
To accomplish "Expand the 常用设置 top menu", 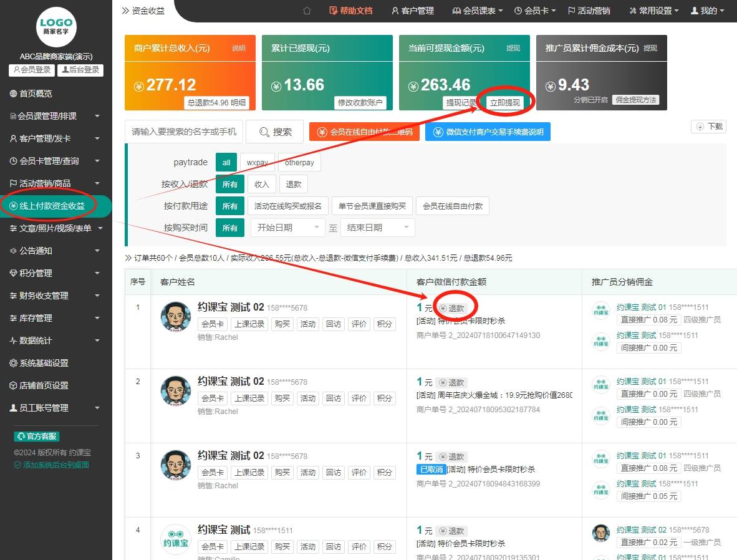I will click(654, 11).
